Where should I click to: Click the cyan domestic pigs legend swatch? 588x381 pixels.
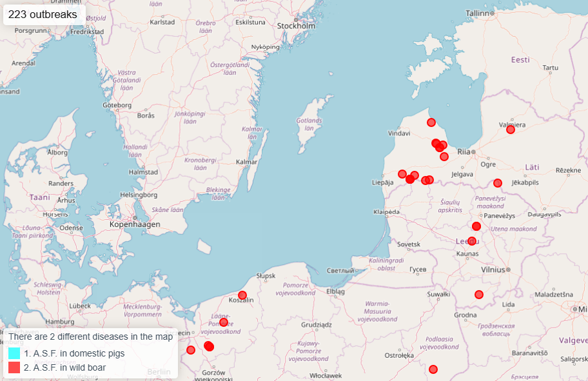point(14,353)
